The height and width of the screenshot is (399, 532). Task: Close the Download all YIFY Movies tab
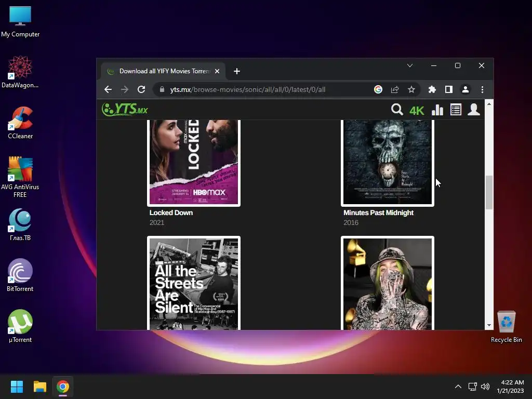click(217, 71)
